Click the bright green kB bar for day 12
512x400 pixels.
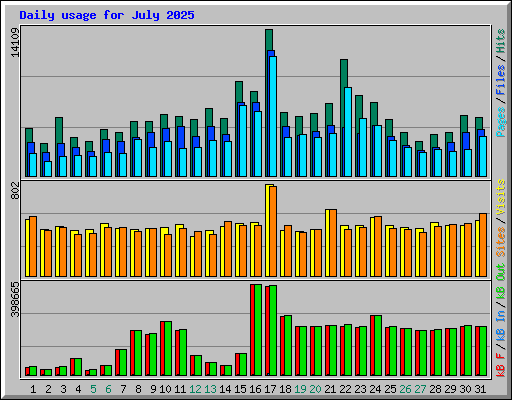198,366
